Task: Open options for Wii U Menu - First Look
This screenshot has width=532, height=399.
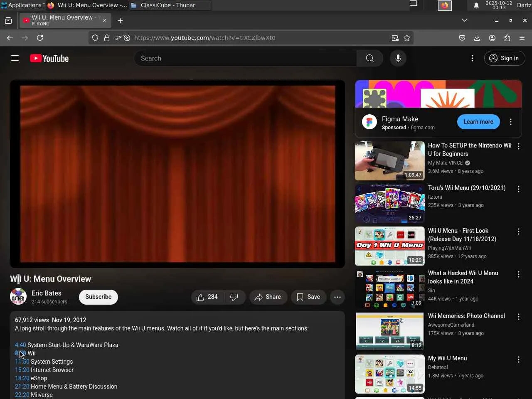Action: coord(518,232)
